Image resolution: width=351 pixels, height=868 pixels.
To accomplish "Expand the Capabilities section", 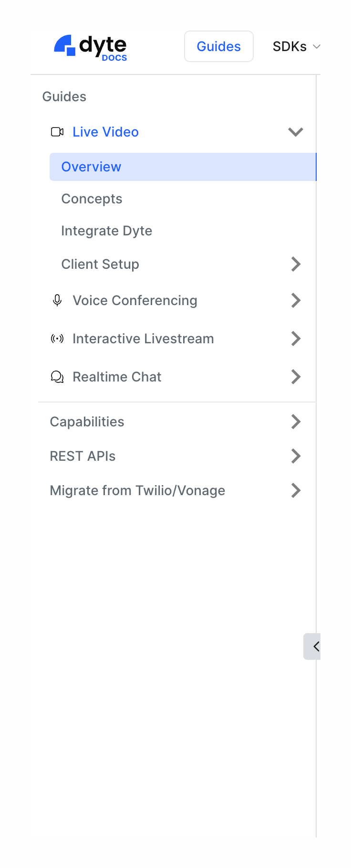I will [295, 422].
